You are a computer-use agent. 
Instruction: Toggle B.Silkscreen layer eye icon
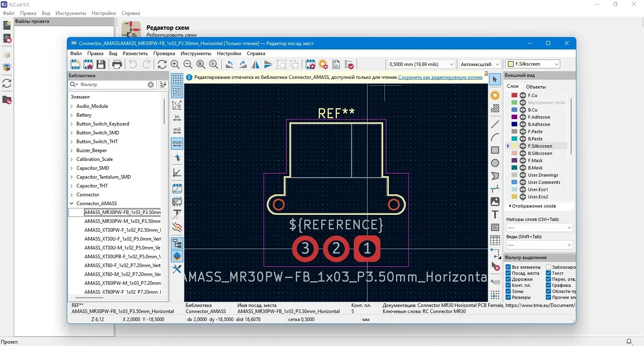point(523,153)
